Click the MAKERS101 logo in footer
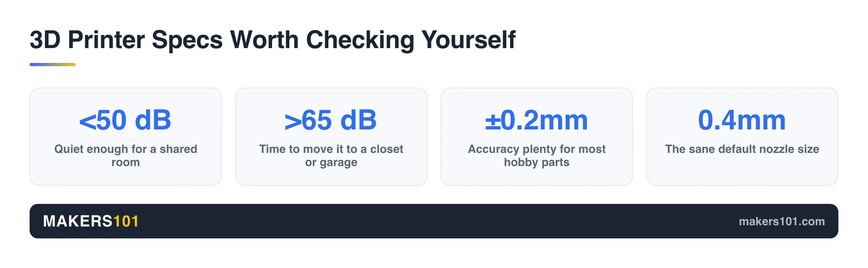The image size is (868, 268). [91, 221]
